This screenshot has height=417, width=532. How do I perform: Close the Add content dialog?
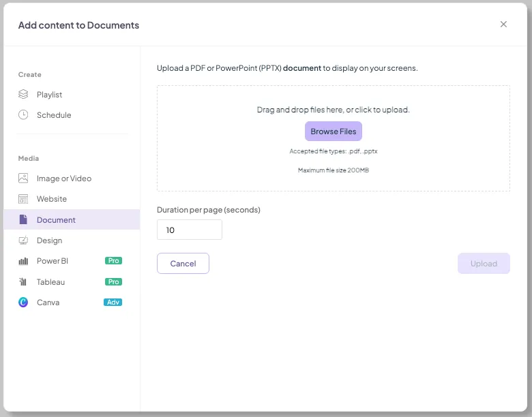pyautogui.click(x=503, y=24)
